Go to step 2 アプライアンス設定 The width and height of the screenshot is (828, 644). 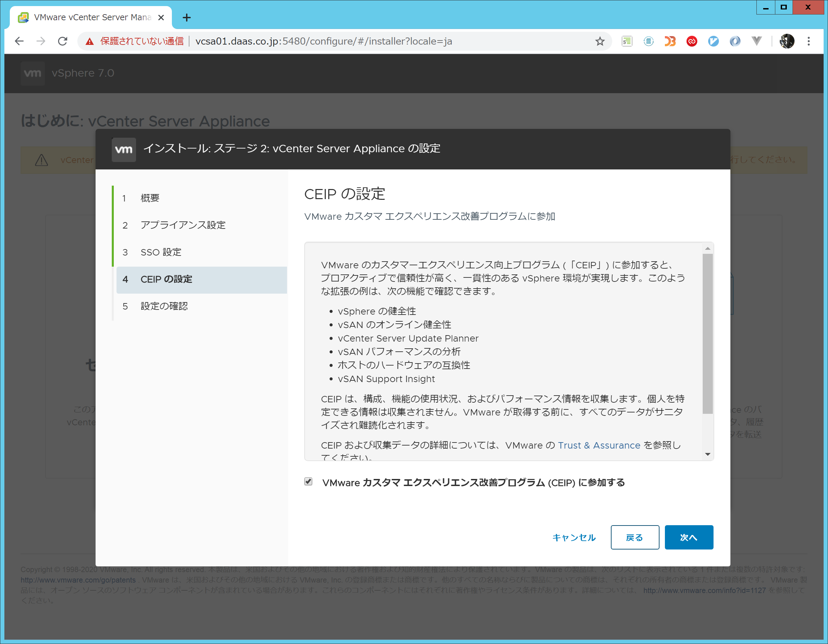click(x=202, y=225)
